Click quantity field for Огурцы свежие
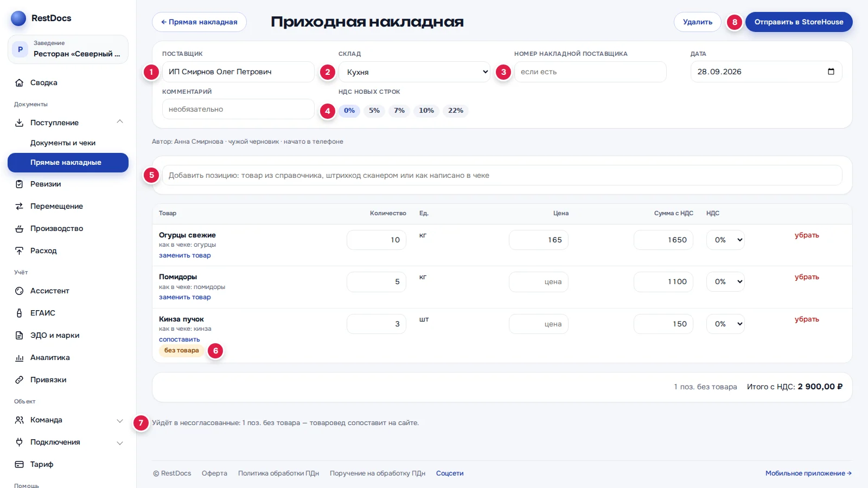The image size is (868, 488). click(x=376, y=240)
